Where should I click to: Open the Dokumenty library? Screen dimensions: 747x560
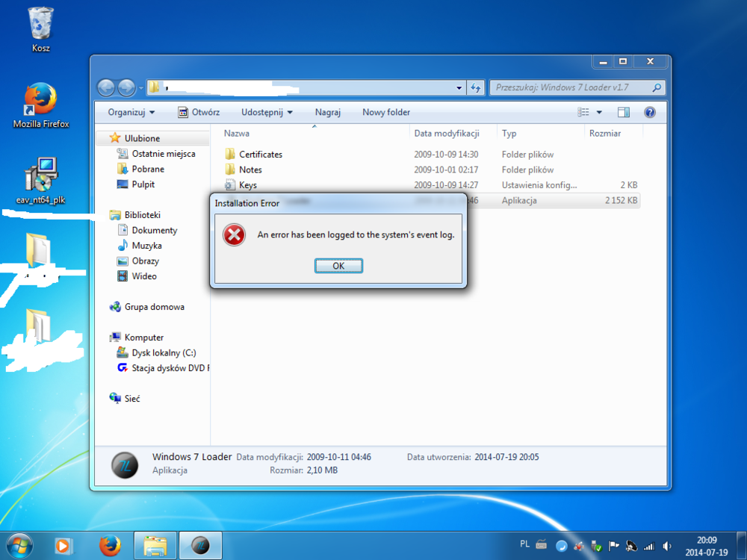tap(155, 230)
